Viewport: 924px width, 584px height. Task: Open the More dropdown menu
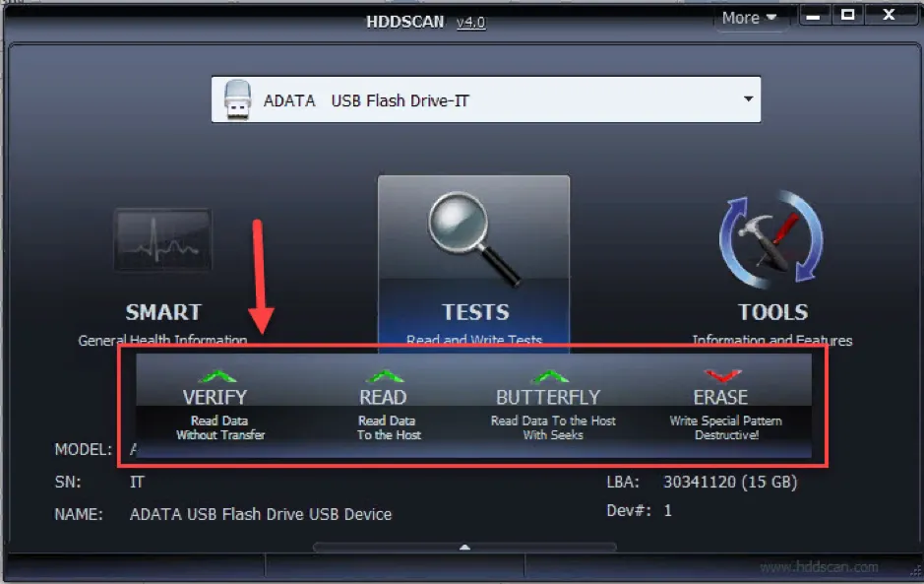coord(749,19)
